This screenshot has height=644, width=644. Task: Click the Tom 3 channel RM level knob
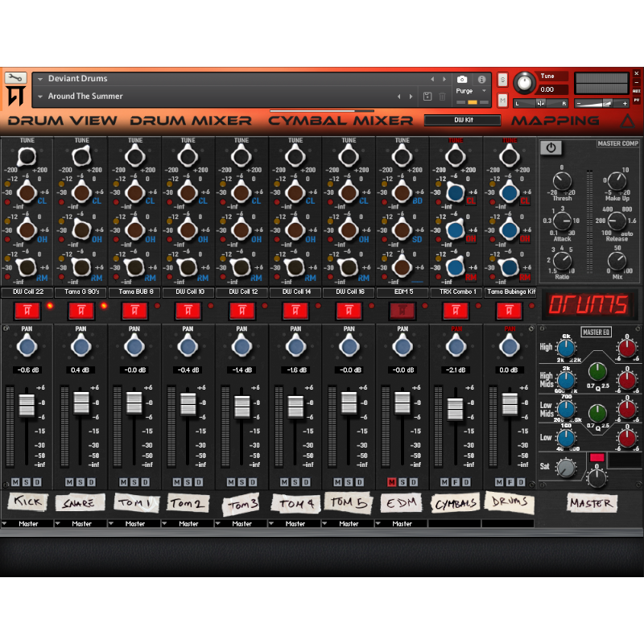click(241, 268)
